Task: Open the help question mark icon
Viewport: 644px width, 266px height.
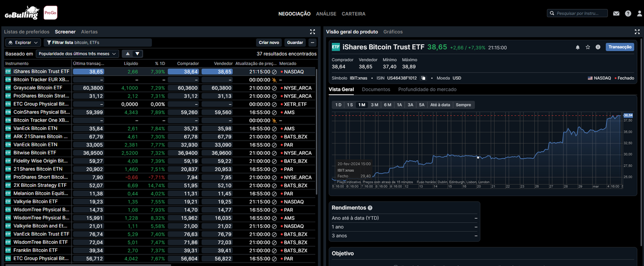Action: tap(628, 14)
